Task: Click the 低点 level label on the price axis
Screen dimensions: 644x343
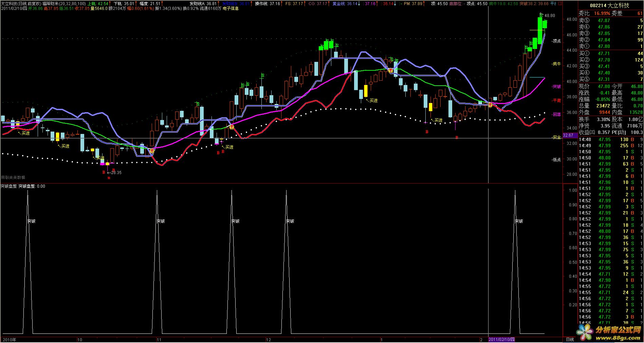Action: click(557, 160)
